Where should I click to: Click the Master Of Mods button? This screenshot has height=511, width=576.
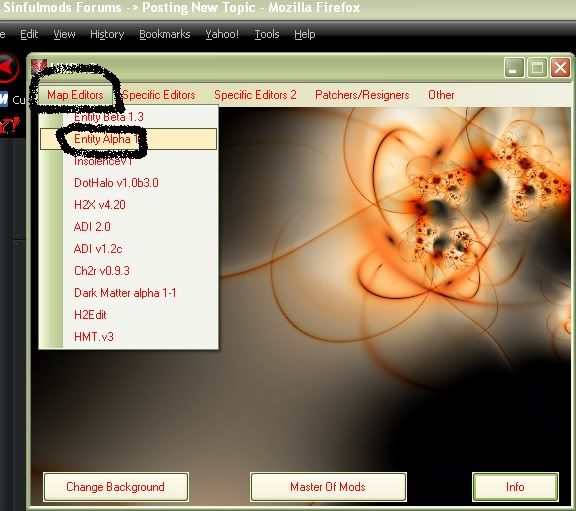tap(328, 487)
